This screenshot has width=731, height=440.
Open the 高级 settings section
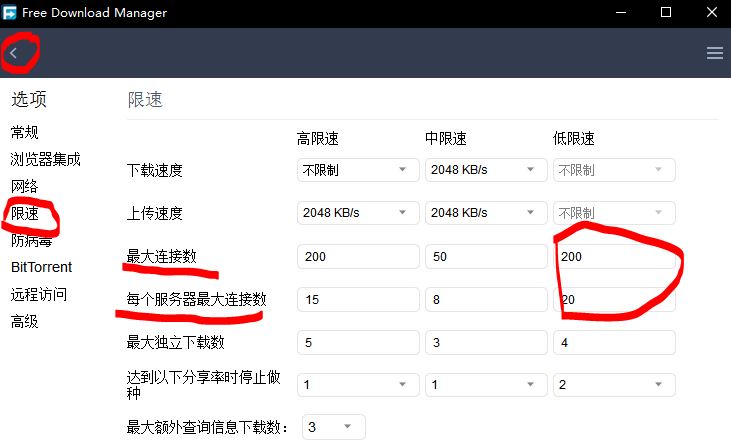[25, 321]
